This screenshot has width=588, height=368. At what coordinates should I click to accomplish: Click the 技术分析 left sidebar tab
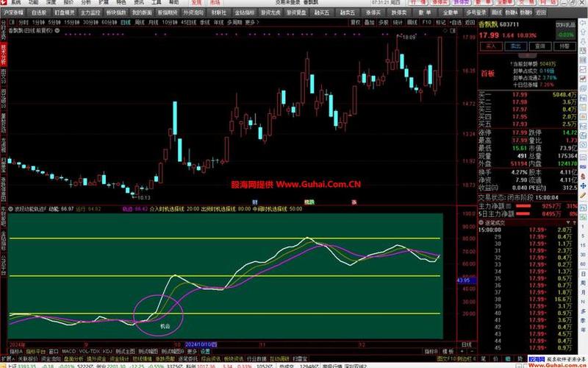click(4, 53)
